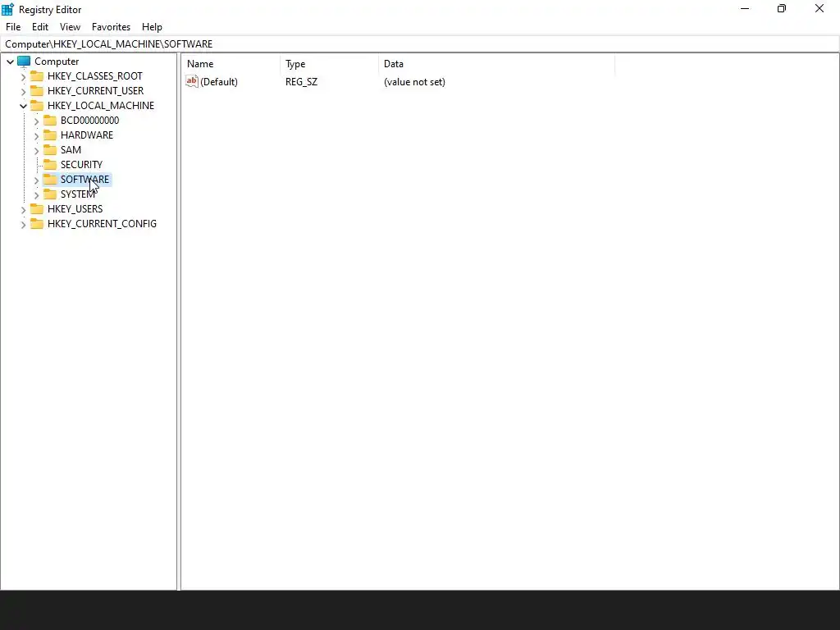Open the File menu
Image resolution: width=840 pixels, height=630 pixels.
(13, 27)
